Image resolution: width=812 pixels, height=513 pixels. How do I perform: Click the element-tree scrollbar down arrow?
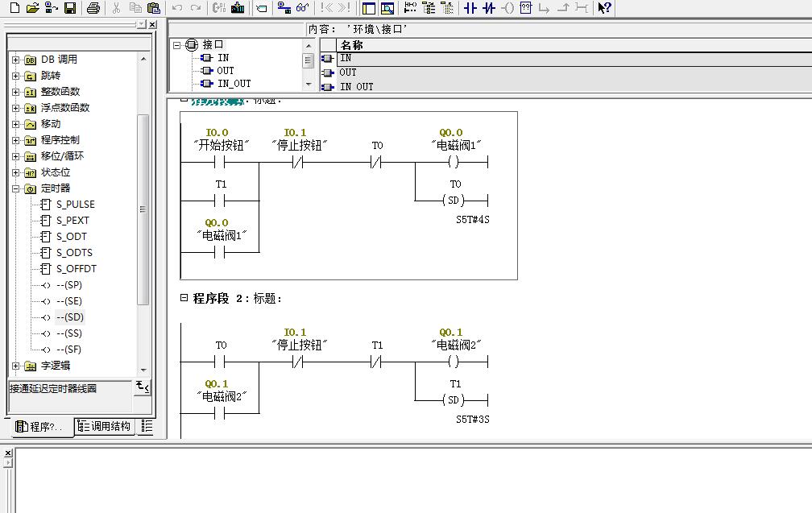(x=143, y=370)
